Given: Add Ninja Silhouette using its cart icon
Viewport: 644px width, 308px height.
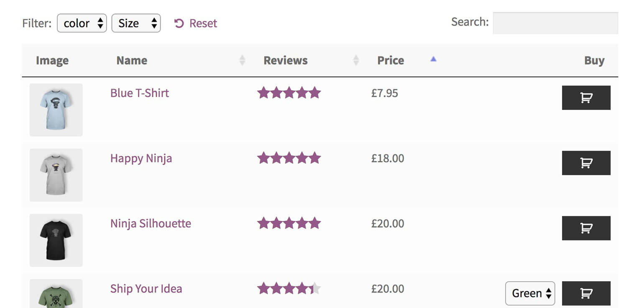Looking at the screenshot, I should [x=586, y=228].
